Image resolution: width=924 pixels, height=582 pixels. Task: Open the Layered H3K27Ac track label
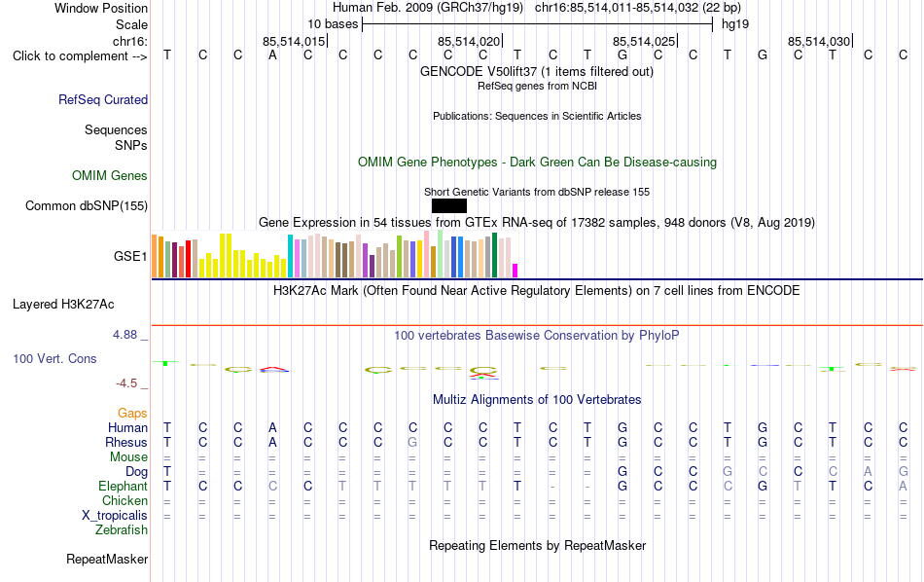[x=63, y=305]
